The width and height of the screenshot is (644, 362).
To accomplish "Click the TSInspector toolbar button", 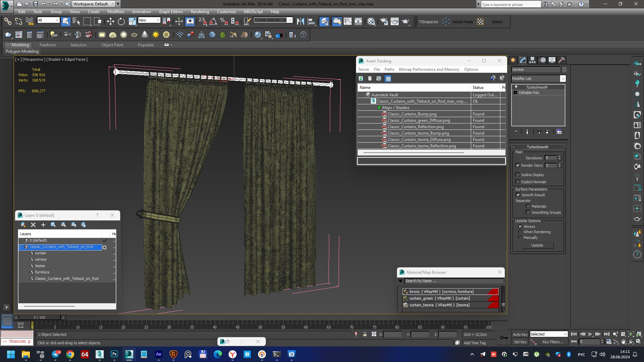I will point(428,22).
